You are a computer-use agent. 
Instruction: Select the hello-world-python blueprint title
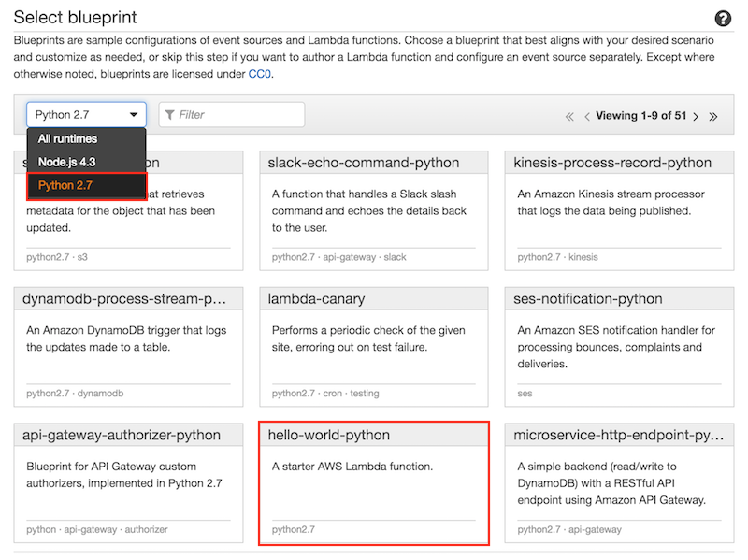point(329,435)
